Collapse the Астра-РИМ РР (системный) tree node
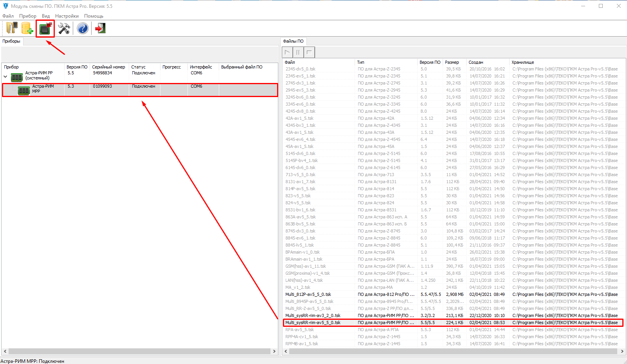627x364 pixels. point(5,77)
